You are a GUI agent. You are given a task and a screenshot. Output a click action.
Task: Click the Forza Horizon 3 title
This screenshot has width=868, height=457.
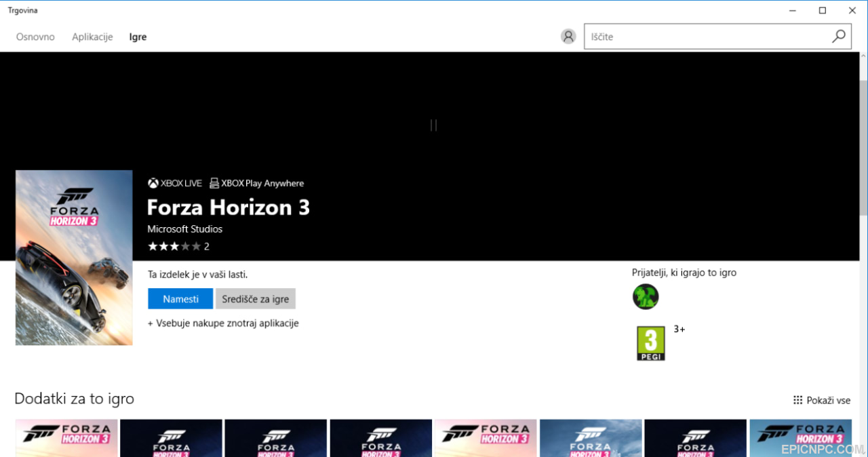click(x=229, y=207)
